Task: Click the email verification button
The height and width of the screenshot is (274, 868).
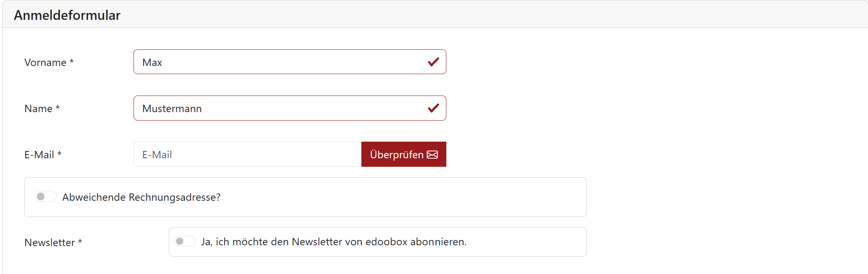Action: coord(403,154)
